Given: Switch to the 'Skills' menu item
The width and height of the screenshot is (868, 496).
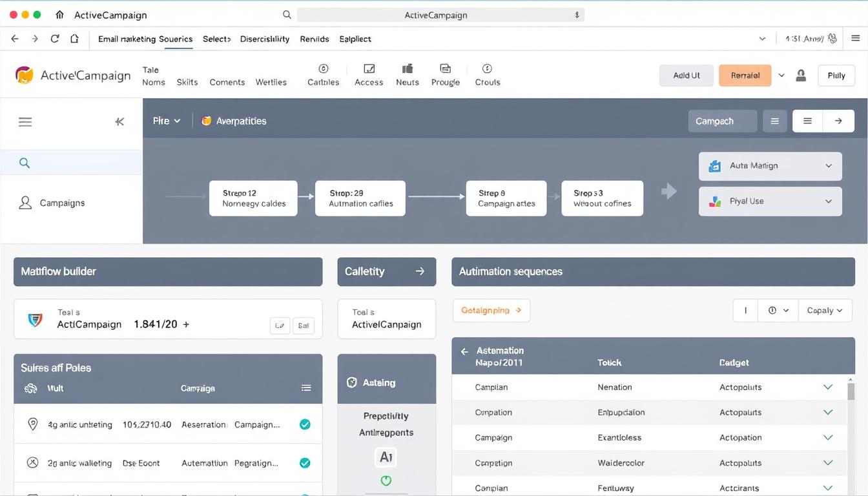Looking at the screenshot, I should [x=187, y=82].
